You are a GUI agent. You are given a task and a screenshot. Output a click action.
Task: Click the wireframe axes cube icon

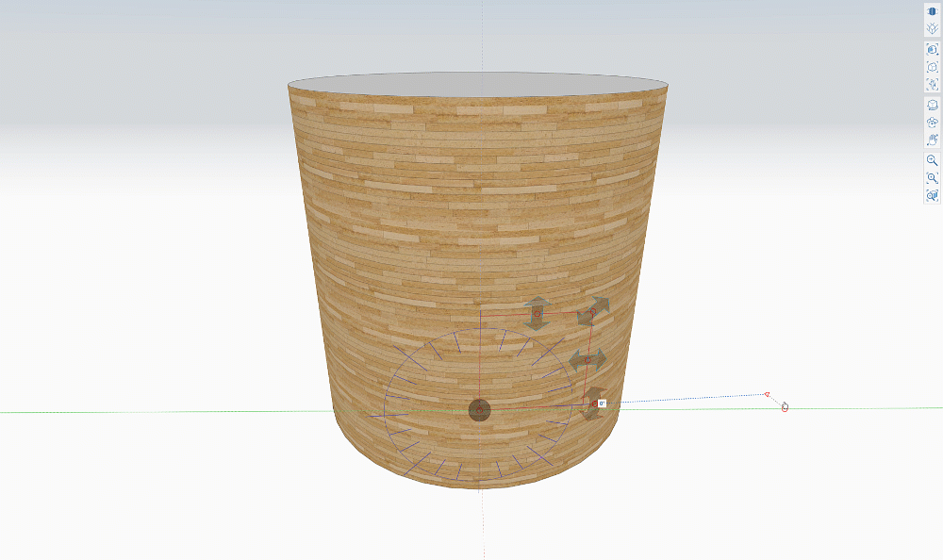[x=933, y=29]
